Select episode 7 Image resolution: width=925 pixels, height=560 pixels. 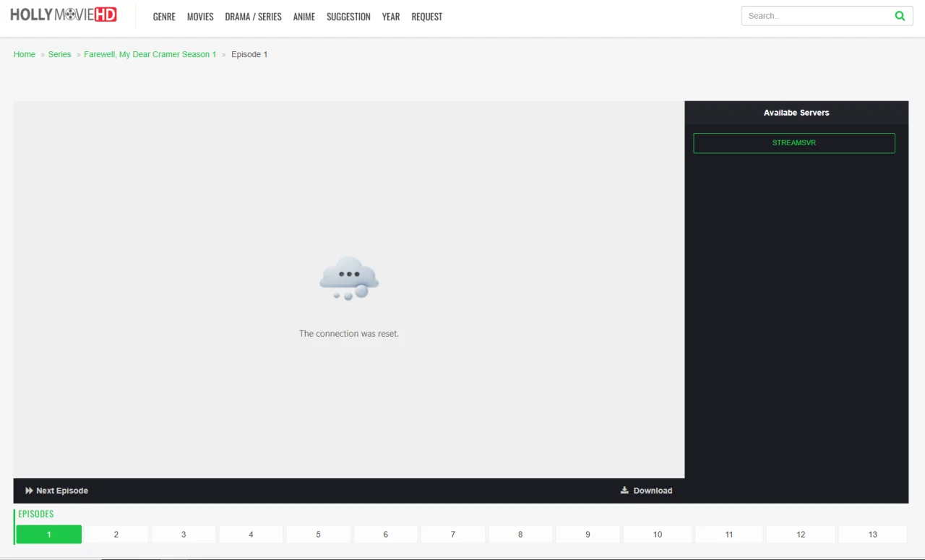[453, 535]
